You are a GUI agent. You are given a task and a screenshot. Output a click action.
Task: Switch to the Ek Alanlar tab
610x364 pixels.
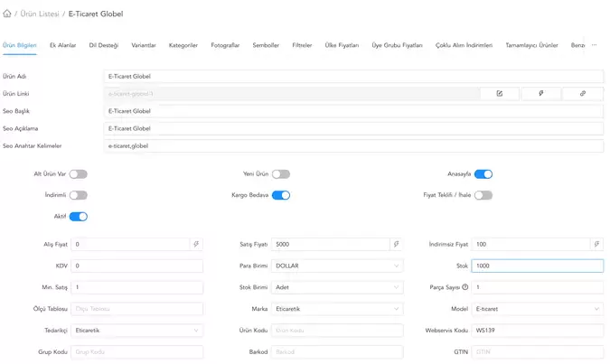[62, 45]
